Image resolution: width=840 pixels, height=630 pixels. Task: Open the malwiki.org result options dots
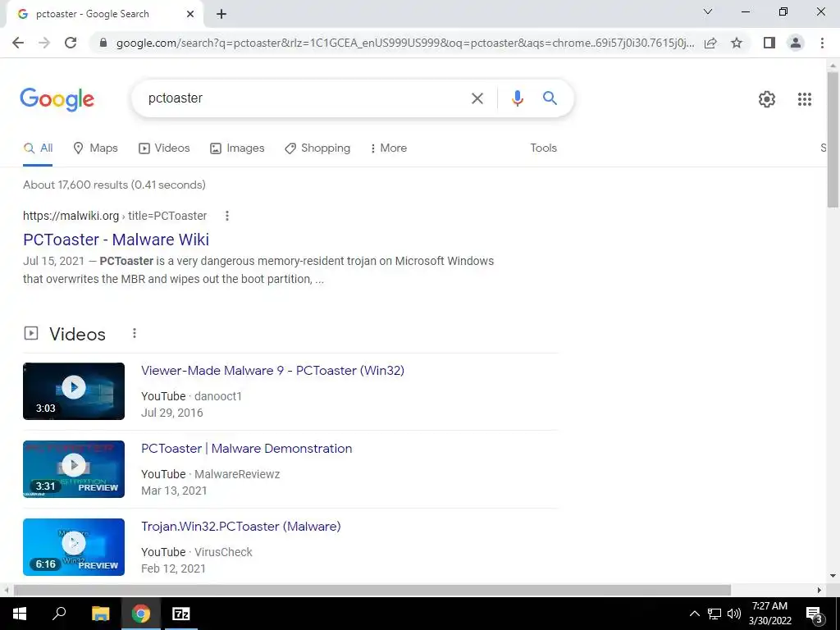(227, 216)
